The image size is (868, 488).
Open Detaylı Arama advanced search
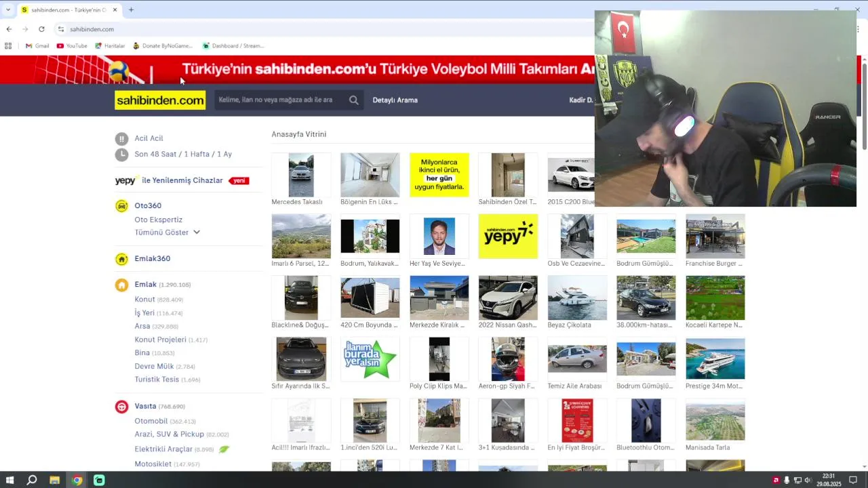[395, 100]
